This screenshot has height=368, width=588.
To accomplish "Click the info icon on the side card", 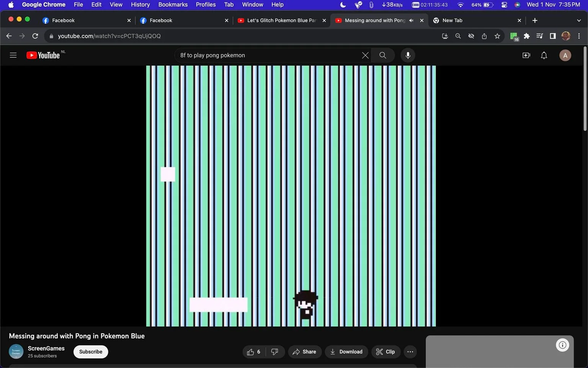I will point(562,345).
